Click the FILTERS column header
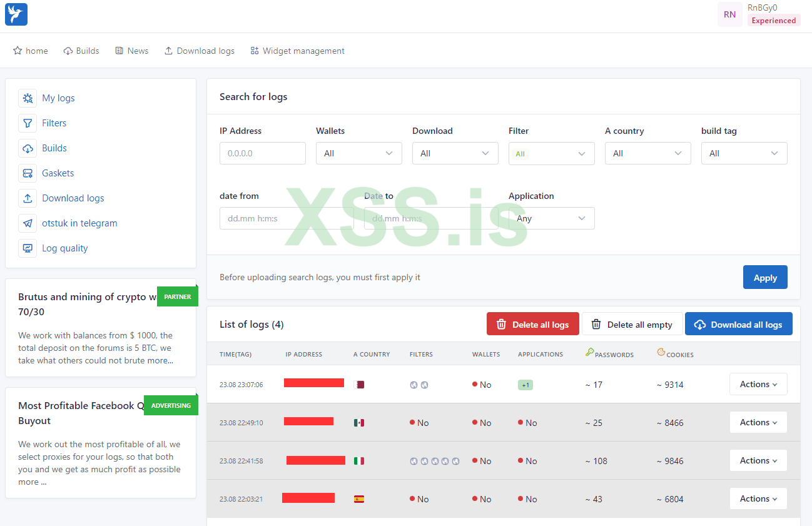This screenshot has height=526, width=812. click(x=421, y=354)
